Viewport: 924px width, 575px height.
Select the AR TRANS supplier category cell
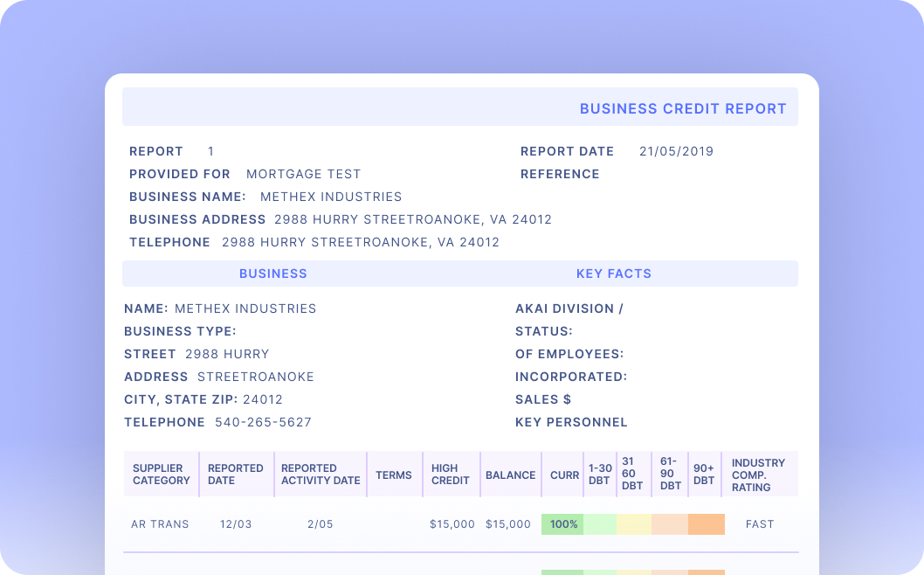click(x=160, y=524)
